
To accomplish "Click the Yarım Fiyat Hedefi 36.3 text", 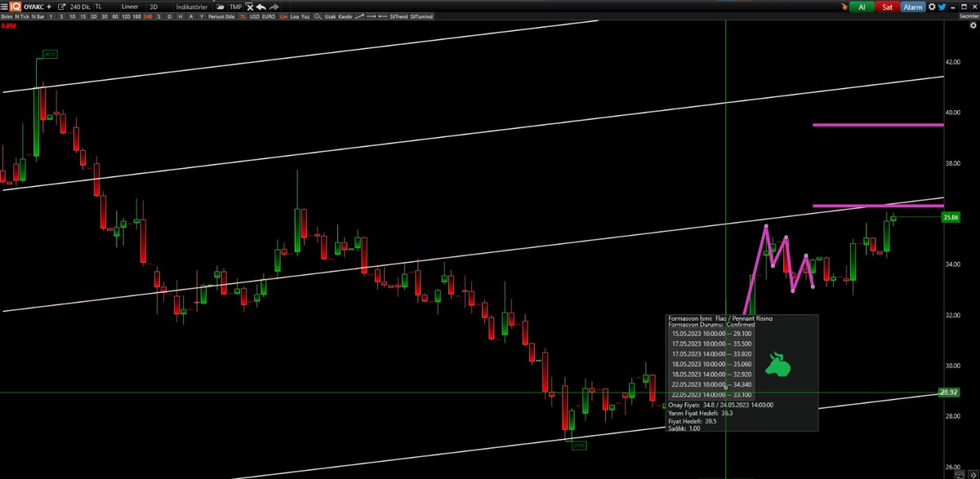I will click(x=701, y=412).
